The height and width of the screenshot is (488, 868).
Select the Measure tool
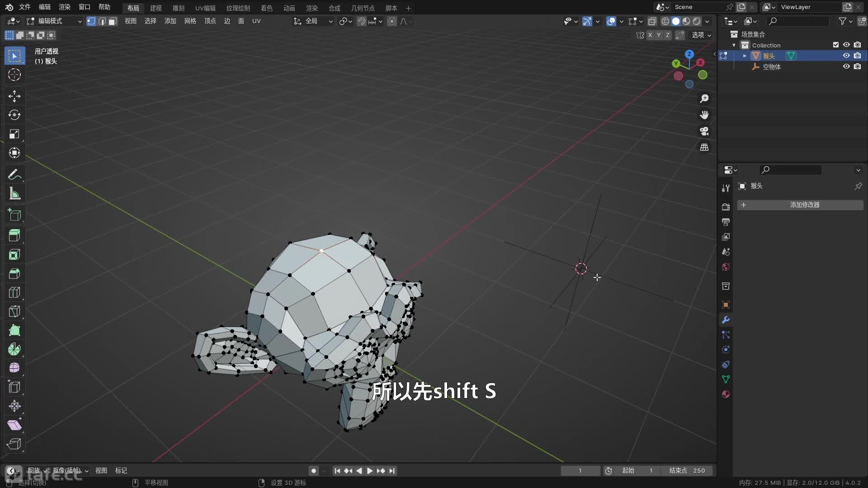14,194
